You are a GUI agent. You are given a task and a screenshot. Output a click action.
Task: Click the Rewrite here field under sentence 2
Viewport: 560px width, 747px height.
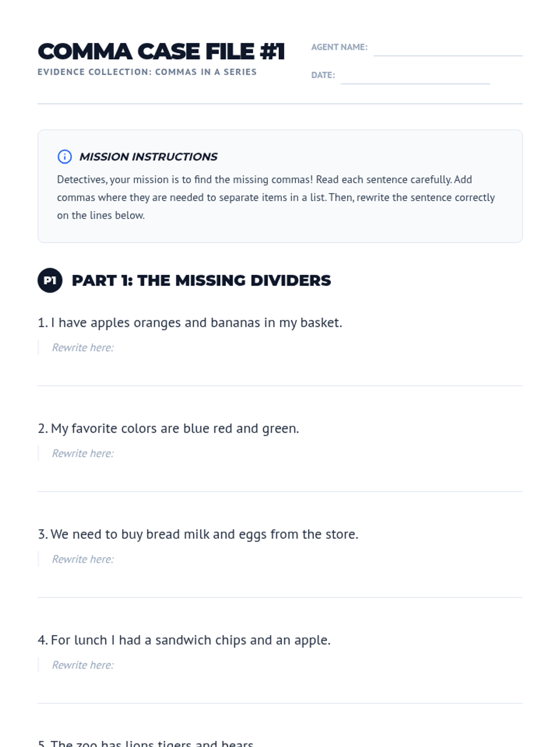tap(280, 469)
